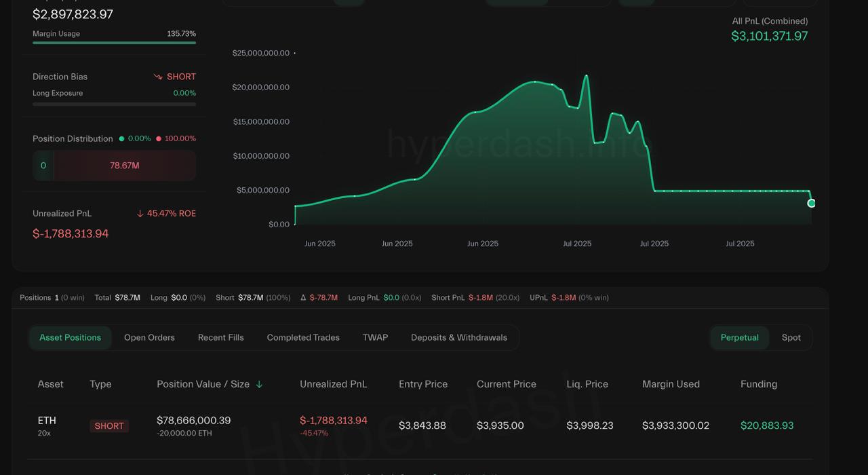Sort by Liq. Price column header
This screenshot has width=868, height=475.
click(587, 384)
